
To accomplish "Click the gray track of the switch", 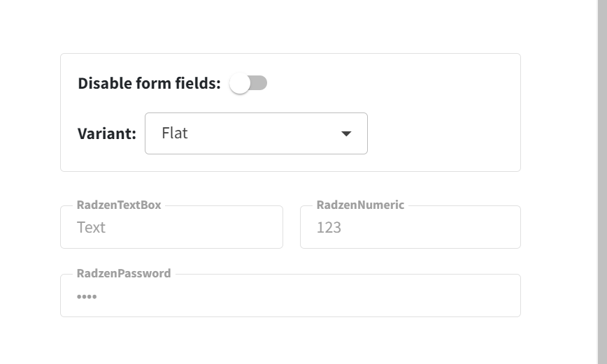I will coord(259,83).
